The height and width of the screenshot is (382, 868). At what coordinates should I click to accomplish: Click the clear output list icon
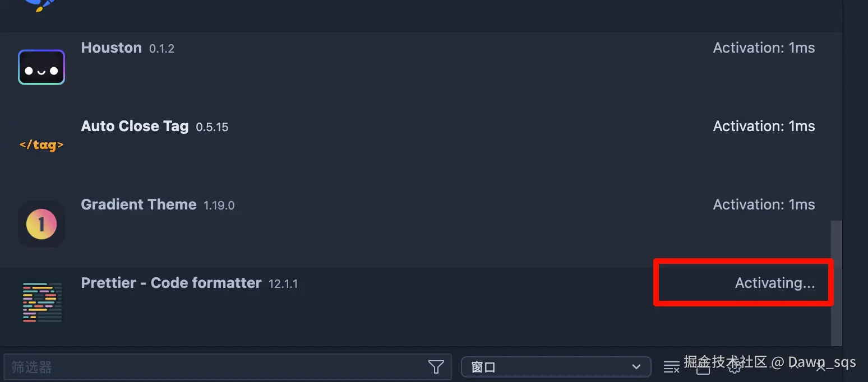tap(671, 367)
